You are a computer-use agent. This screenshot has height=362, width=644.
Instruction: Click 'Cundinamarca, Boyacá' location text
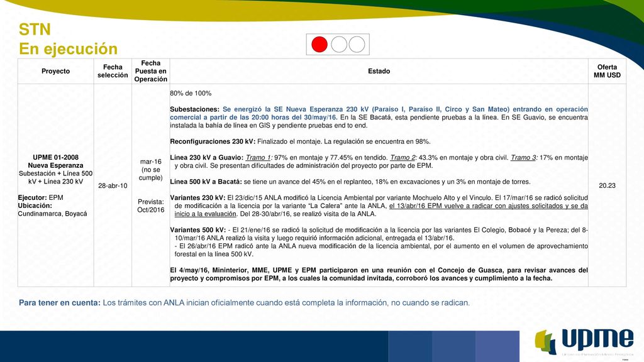point(53,214)
